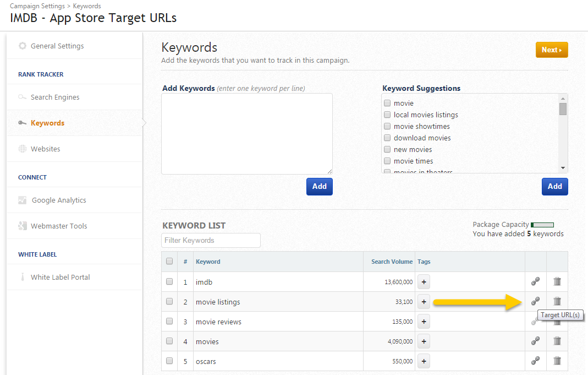The image size is (588, 375).
Task: Click Add button under keyword suggestions
Action: click(554, 187)
